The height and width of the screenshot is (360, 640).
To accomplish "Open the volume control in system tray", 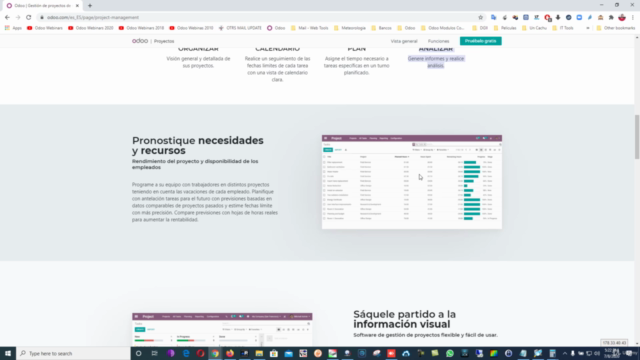I will point(597,353).
